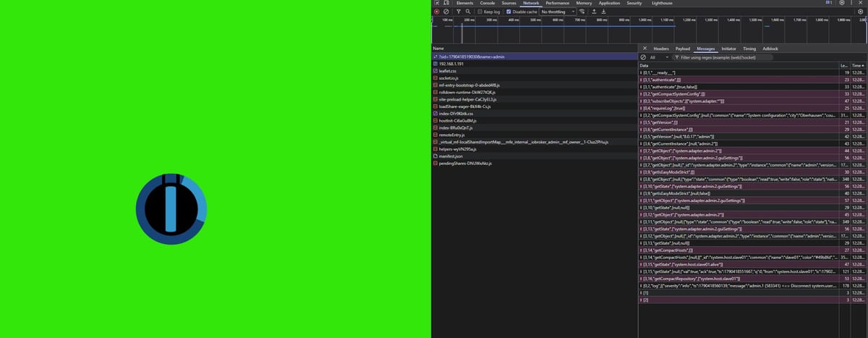Viewport: 868px width, 338px height.
Task: Open DevTools more options menu
Action: 852,3
